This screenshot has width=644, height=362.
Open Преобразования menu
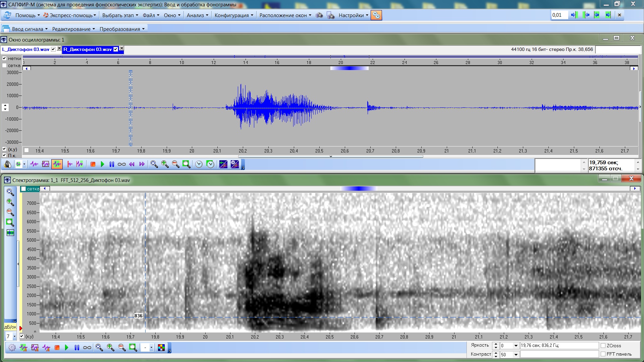122,29
